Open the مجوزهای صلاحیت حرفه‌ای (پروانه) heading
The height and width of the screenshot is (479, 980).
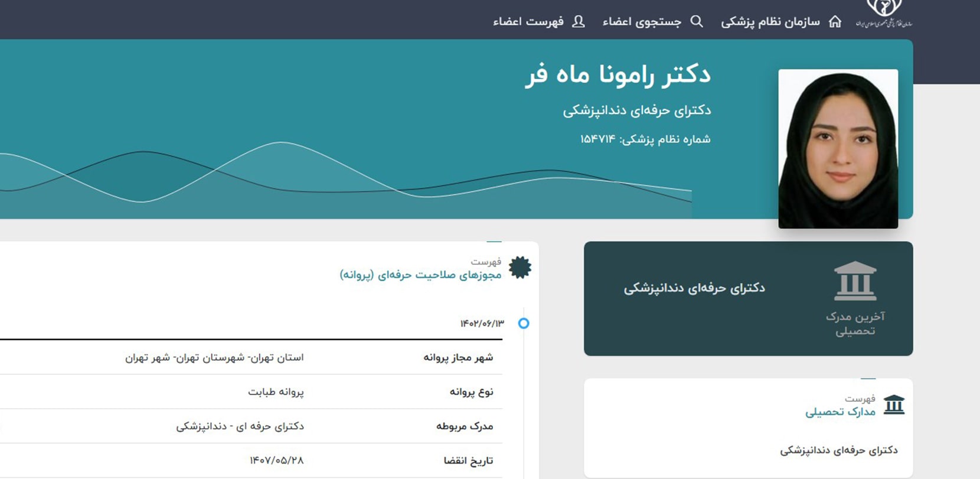(420, 275)
